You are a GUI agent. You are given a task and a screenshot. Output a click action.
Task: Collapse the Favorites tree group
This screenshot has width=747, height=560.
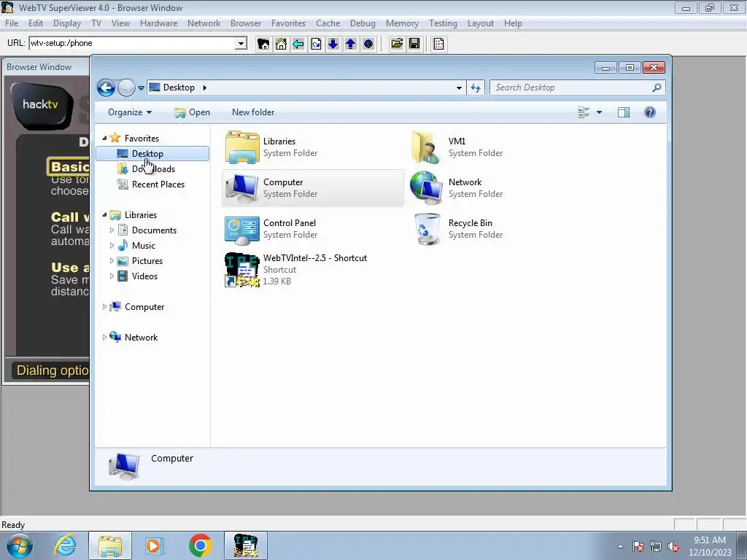[104, 138]
